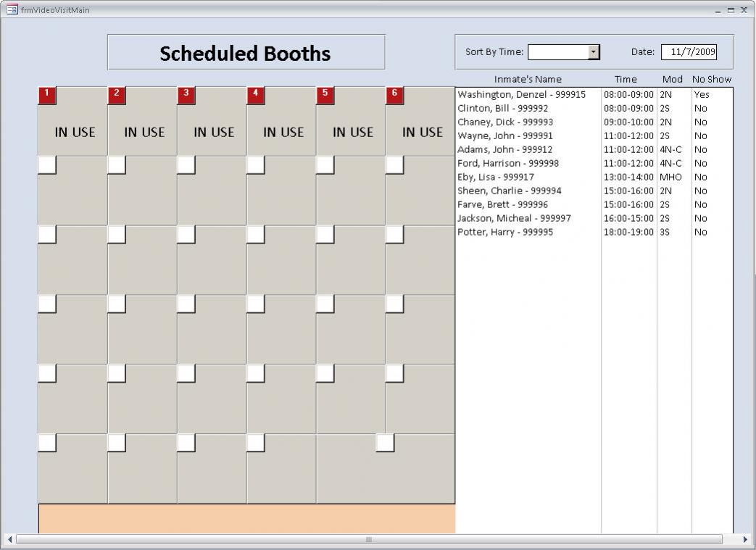
Task: Select the IN USE cell of booth 4
Action: tap(281, 122)
